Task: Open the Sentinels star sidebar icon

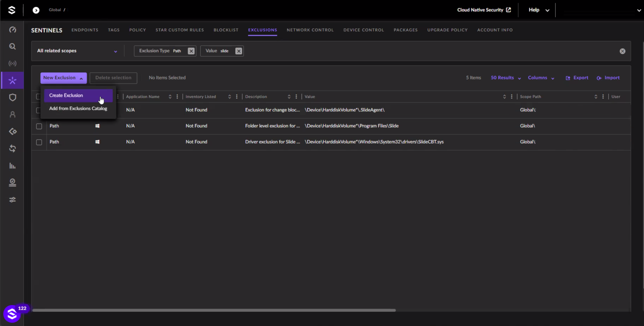Action: [13, 80]
